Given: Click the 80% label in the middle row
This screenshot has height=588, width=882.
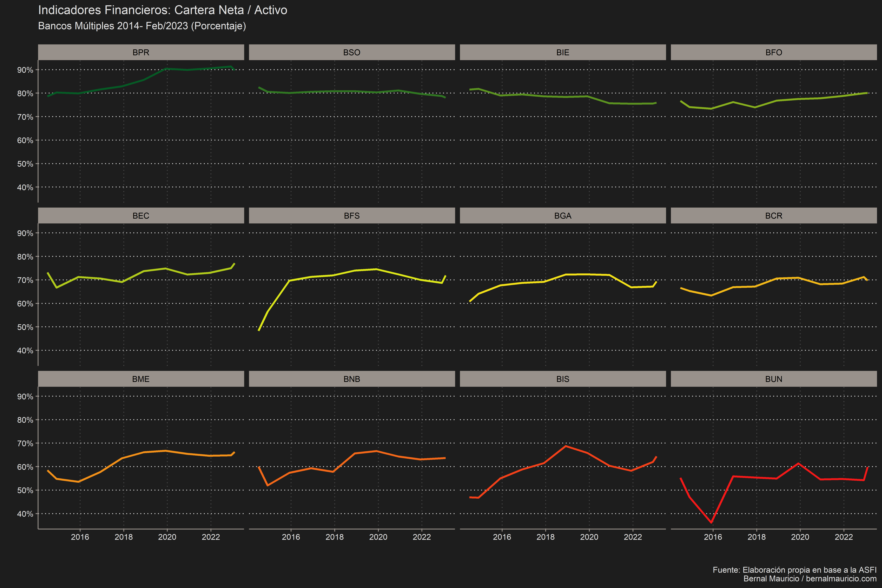Looking at the screenshot, I should pyautogui.click(x=25, y=257).
